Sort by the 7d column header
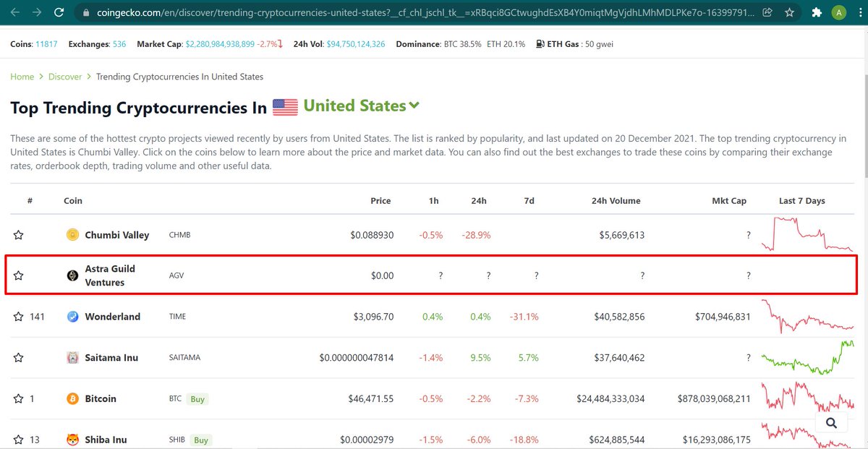Image resolution: width=868 pixels, height=449 pixels. click(x=529, y=201)
